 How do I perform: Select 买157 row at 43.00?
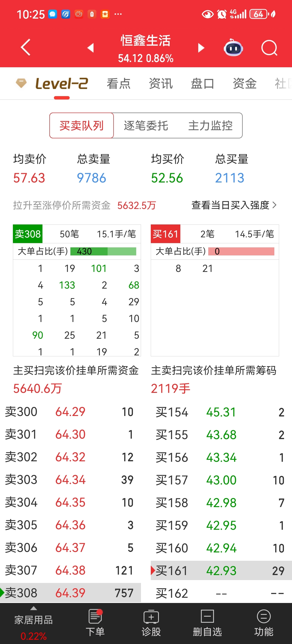pyautogui.click(x=221, y=480)
